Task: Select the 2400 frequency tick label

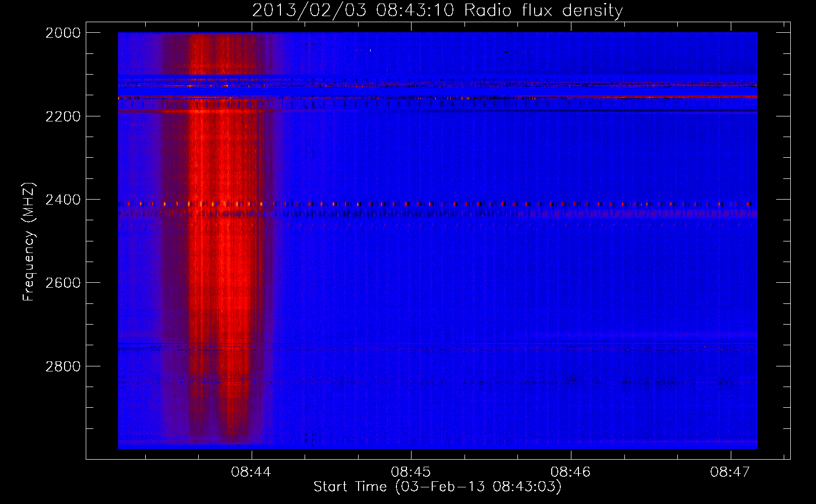Action: pos(63,200)
